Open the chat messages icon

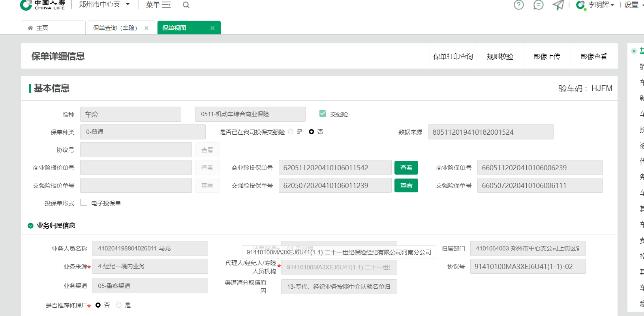(x=538, y=5)
